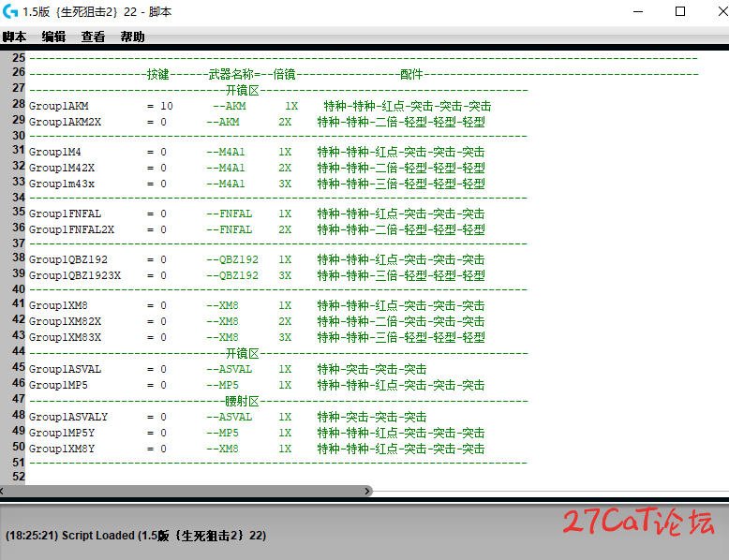Click the 武器名称 column header in line 26
This screenshot has height=560, width=729.
(231, 74)
